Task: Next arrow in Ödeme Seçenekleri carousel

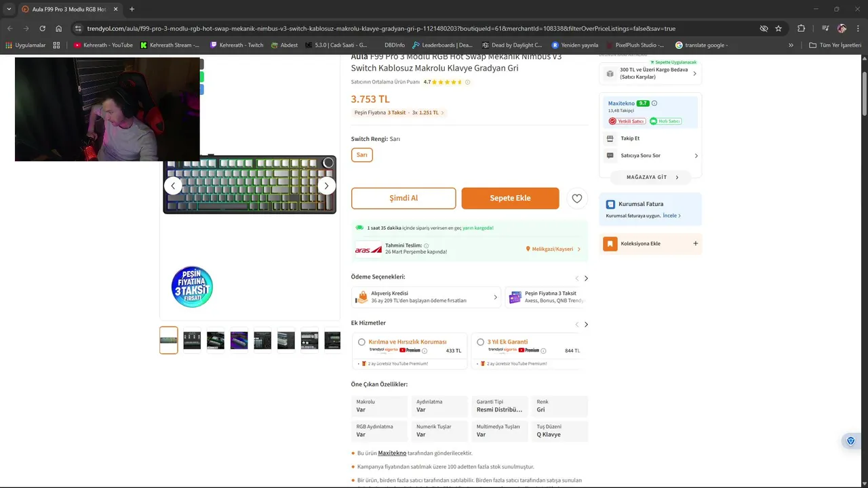Action: [586, 279]
